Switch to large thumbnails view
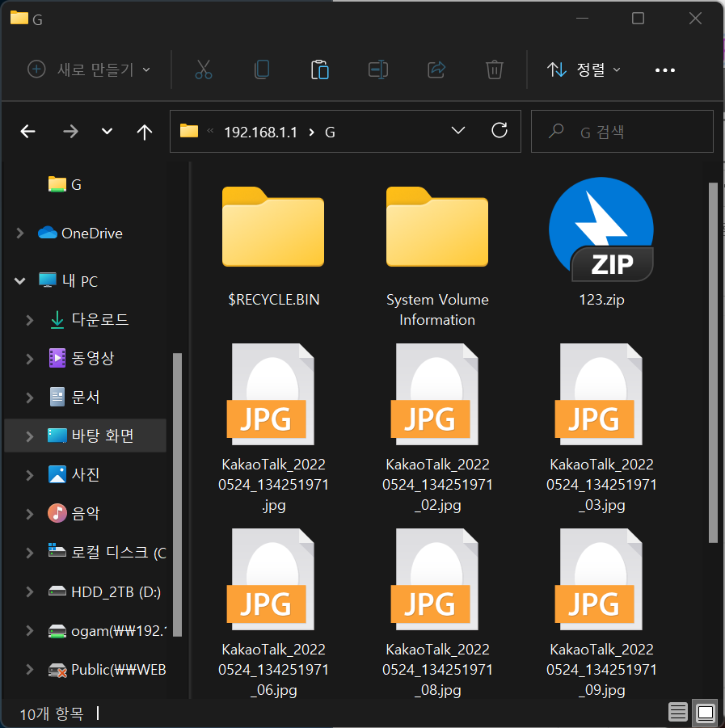The image size is (725, 728). click(x=705, y=713)
